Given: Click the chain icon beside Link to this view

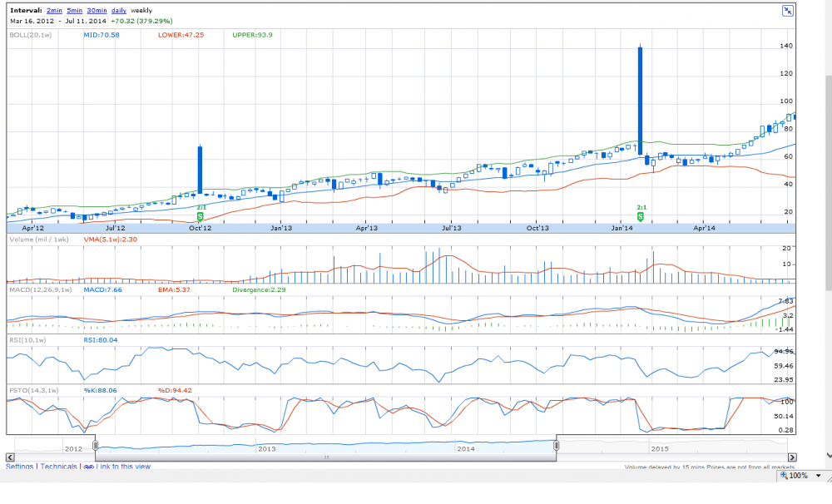Looking at the screenshot, I should click(89, 467).
